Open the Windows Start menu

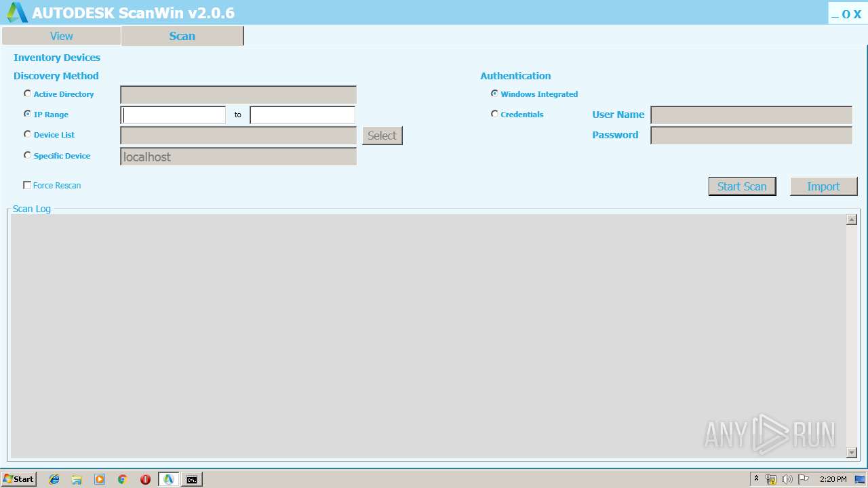[19, 479]
